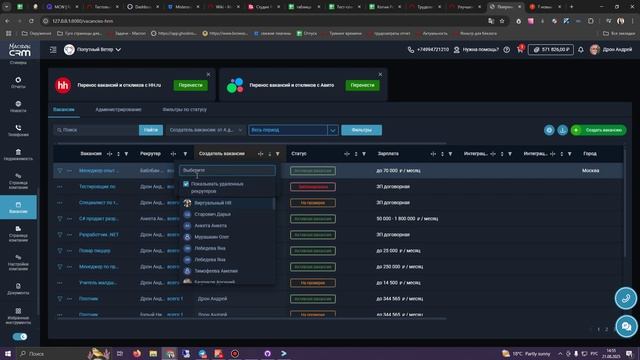Click Нужна помощь? link
640x360 pixels.
(x=476, y=49)
